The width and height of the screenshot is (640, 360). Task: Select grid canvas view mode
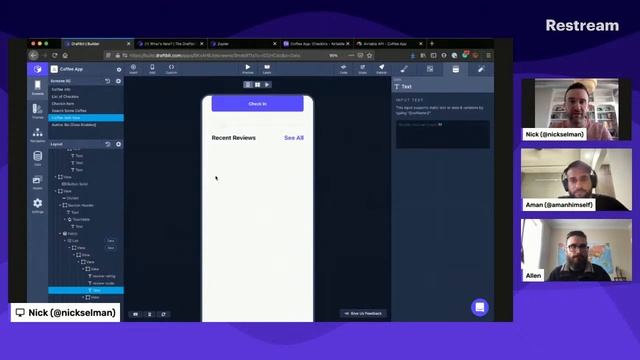(x=258, y=84)
